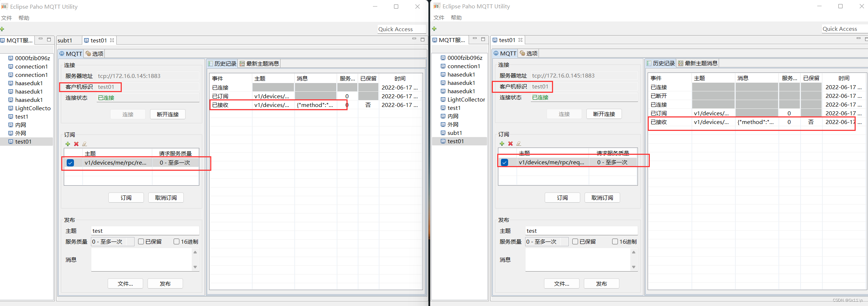Click 文件... button in left window
This screenshot has height=306, width=868.
pos(125,284)
